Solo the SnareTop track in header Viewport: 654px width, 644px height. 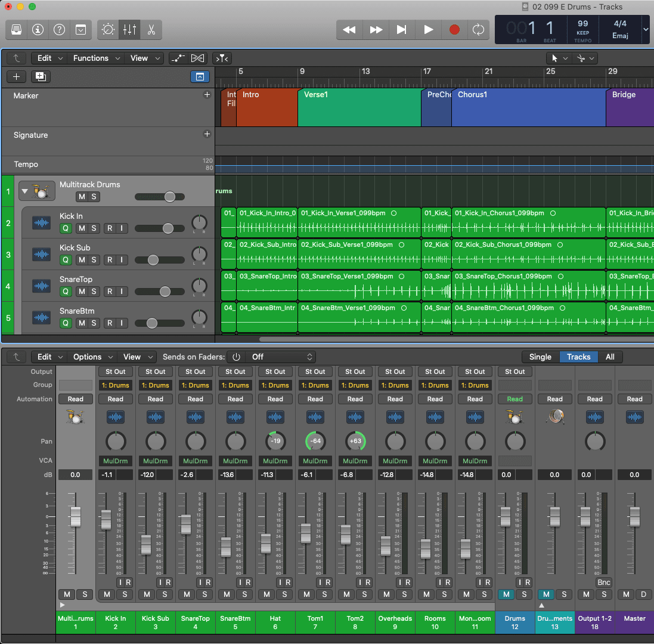(94, 291)
